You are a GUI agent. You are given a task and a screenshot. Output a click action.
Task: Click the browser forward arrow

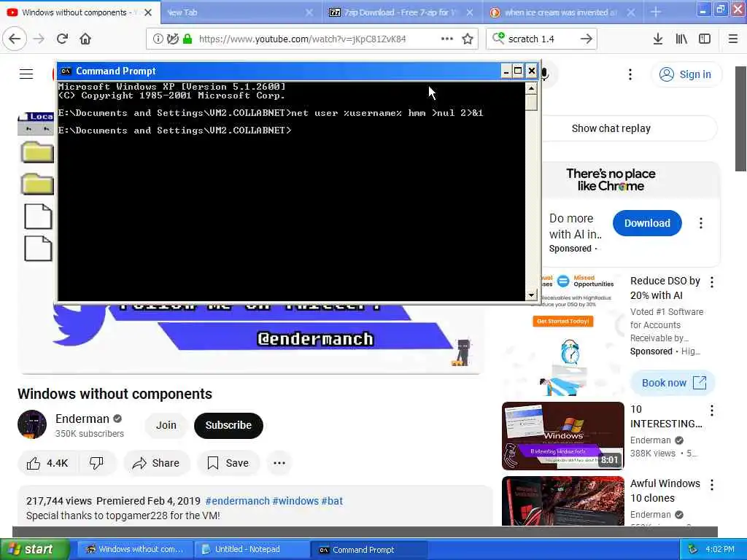[39, 39]
